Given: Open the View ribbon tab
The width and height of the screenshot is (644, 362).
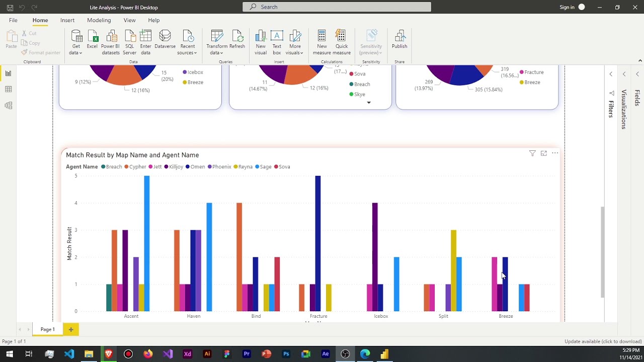Looking at the screenshot, I should tap(129, 20).
